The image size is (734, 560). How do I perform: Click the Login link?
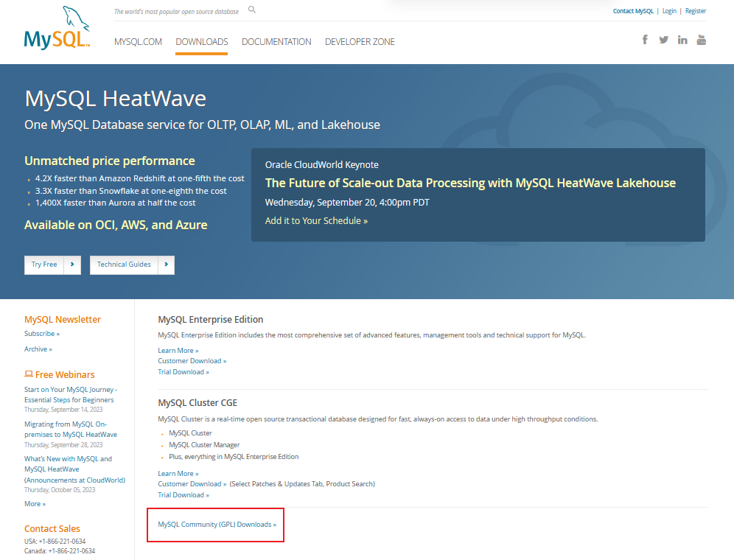(x=669, y=11)
